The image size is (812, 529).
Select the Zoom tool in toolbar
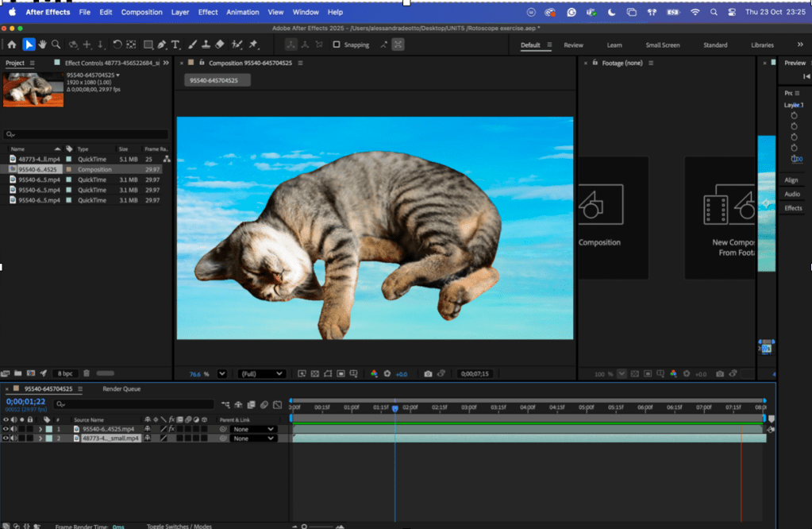pyautogui.click(x=55, y=44)
